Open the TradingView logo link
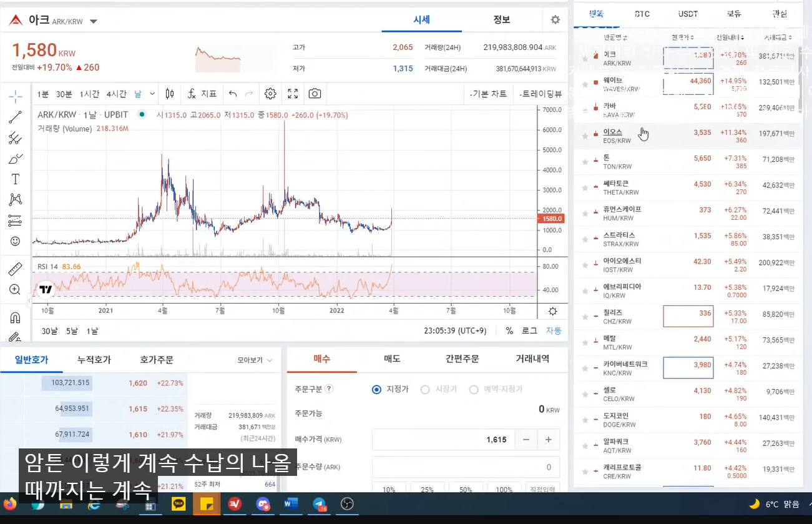812x524 pixels. (46, 289)
